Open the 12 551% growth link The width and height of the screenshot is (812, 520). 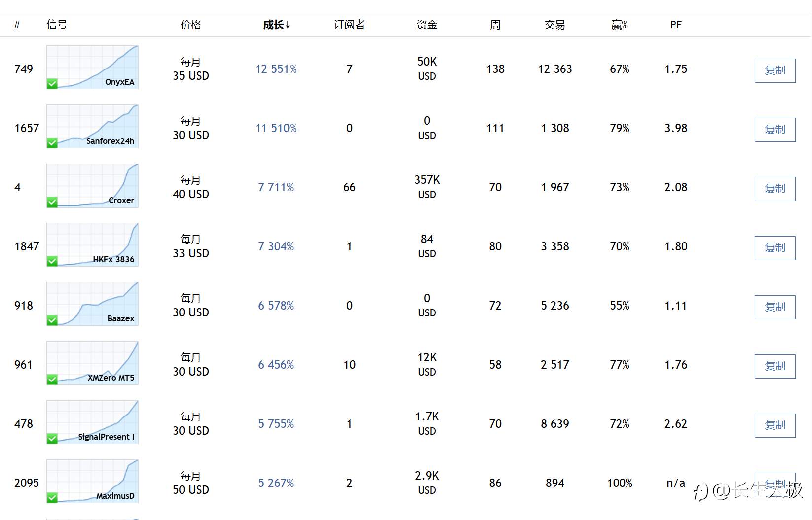(276, 69)
